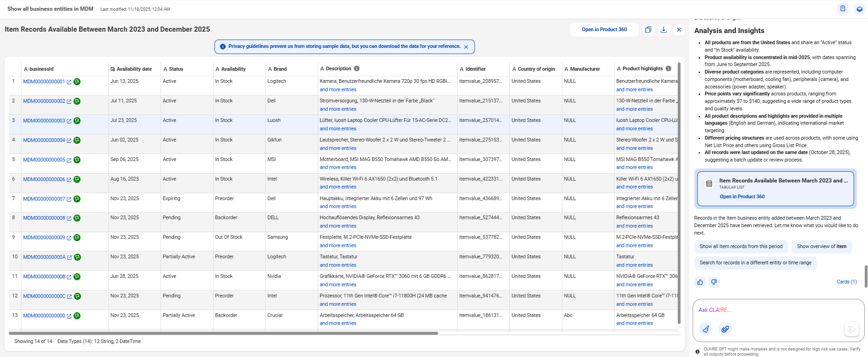Image resolution: width=868 pixels, height=357 pixels.
Task: Expand 'and more entries' in Logitech Kamera description
Action: point(338,90)
